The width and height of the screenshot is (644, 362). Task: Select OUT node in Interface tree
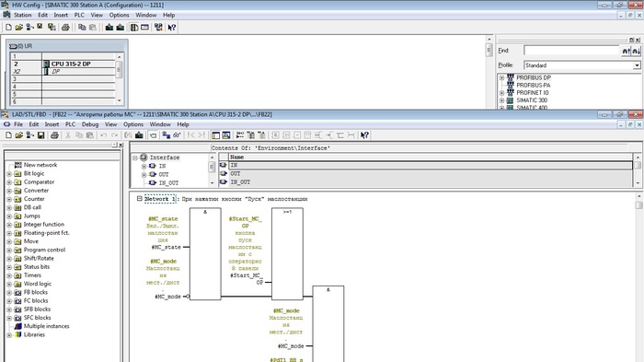(x=164, y=174)
